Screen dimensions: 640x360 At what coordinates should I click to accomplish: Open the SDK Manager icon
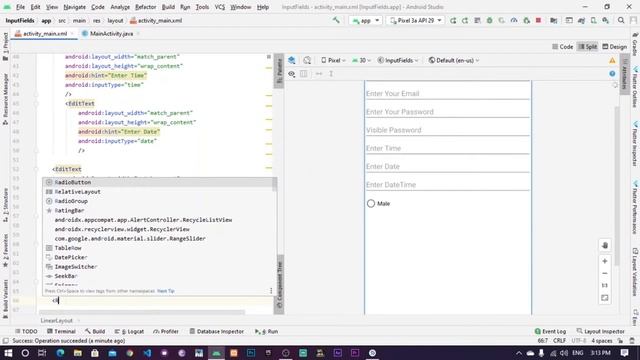[x=606, y=20]
